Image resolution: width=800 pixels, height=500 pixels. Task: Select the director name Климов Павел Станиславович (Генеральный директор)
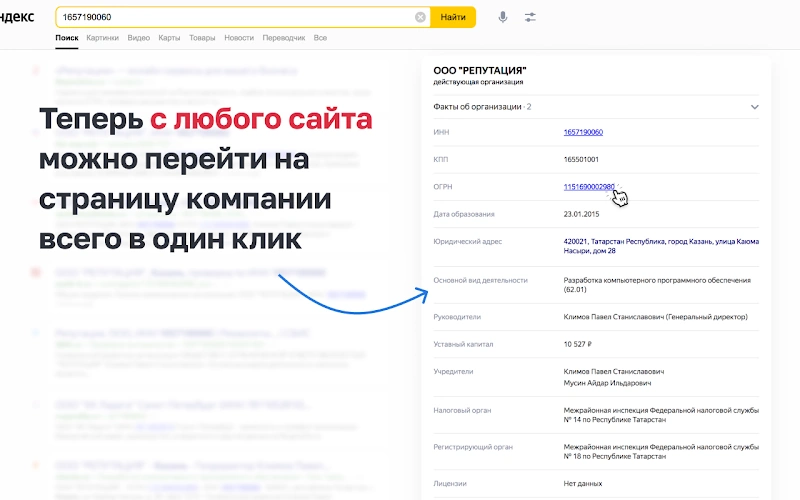pyautogui.click(x=656, y=317)
